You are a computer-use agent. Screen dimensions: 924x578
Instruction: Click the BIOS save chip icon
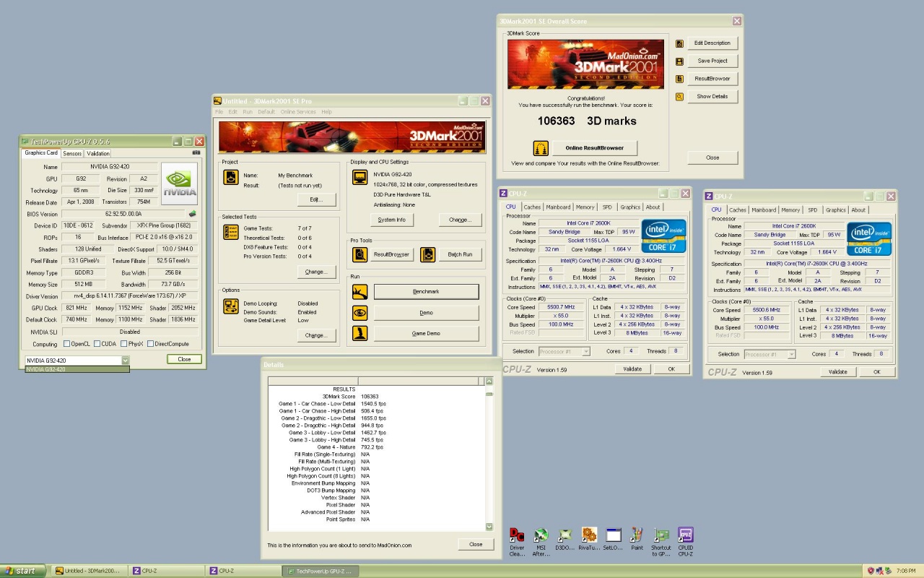tap(193, 214)
